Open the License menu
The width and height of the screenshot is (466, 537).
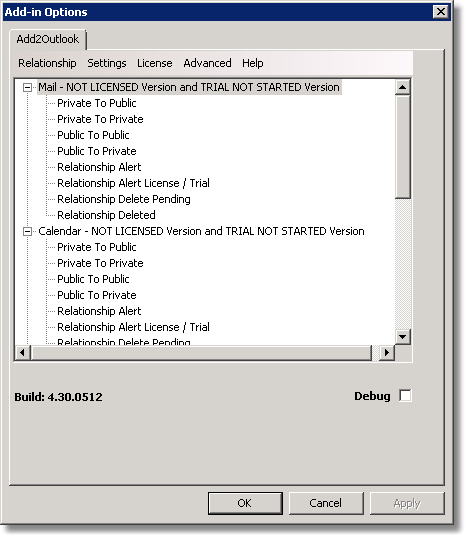pos(154,63)
